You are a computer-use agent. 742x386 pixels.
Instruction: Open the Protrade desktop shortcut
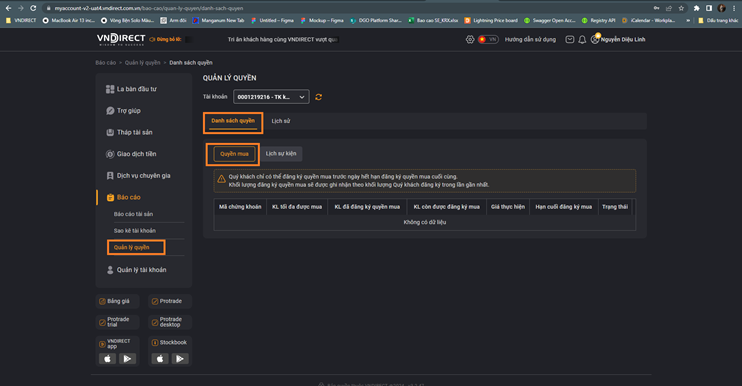coord(170,322)
